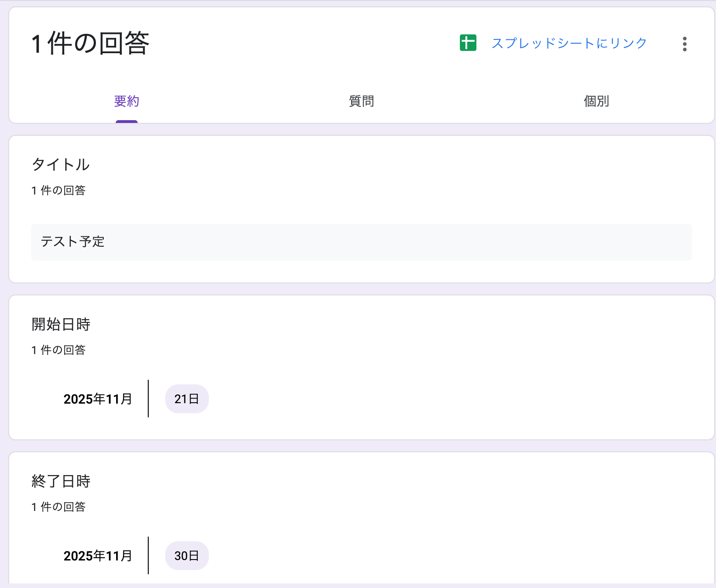Click 2025年11月 label under 終了日時
Viewport: 716px width, 588px height.
(x=98, y=556)
